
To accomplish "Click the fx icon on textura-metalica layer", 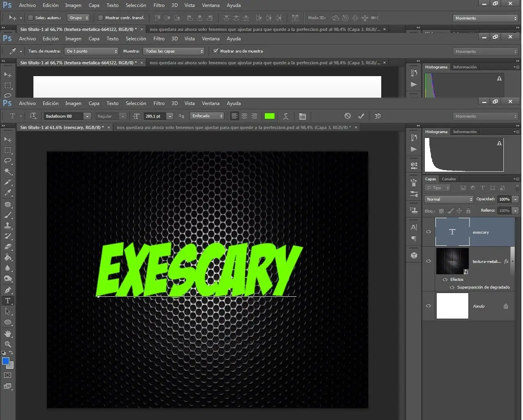I will tap(506, 261).
